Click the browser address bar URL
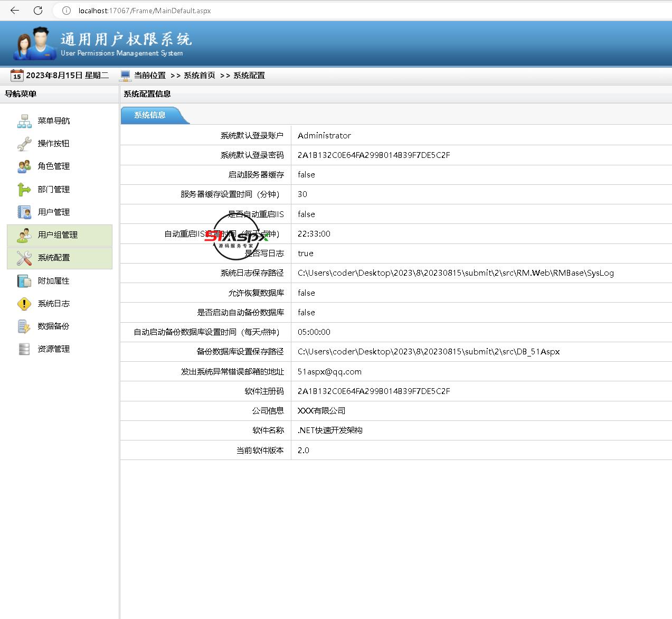 click(x=145, y=11)
